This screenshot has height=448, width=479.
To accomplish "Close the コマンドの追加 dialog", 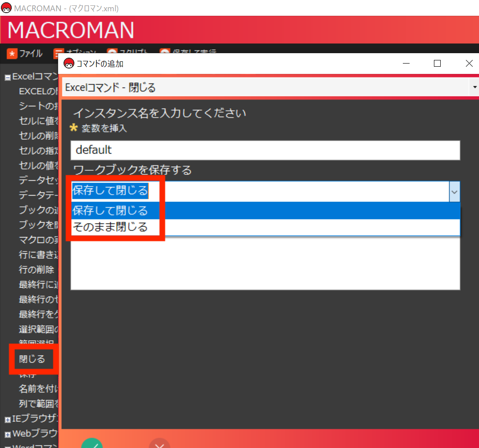I will (469, 63).
